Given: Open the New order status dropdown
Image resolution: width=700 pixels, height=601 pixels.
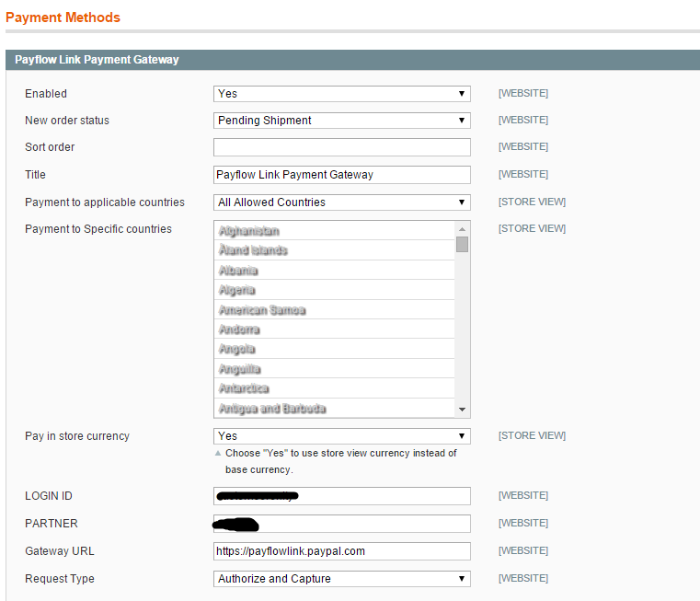Looking at the screenshot, I should pos(342,121).
